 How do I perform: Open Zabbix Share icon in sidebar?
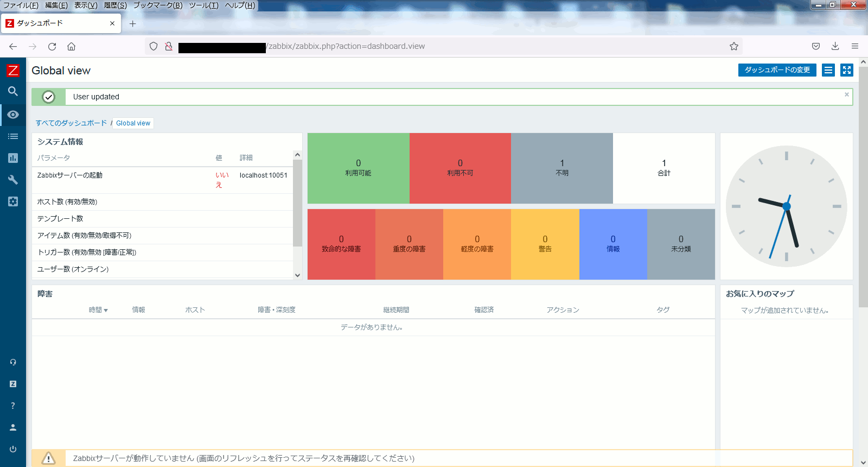point(13,384)
